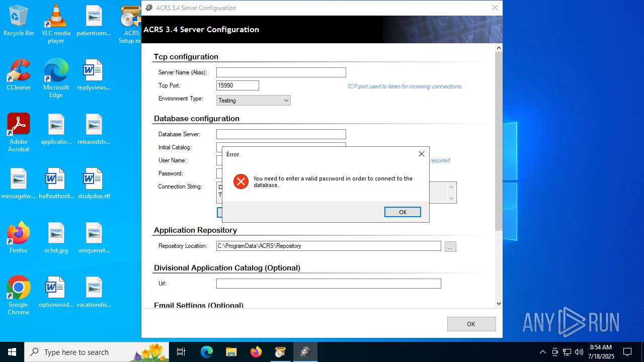The height and width of the screenshot is (362, 644).
Task: Launch Microsoft Edge desktop shortcut
Action: point(56,78)
